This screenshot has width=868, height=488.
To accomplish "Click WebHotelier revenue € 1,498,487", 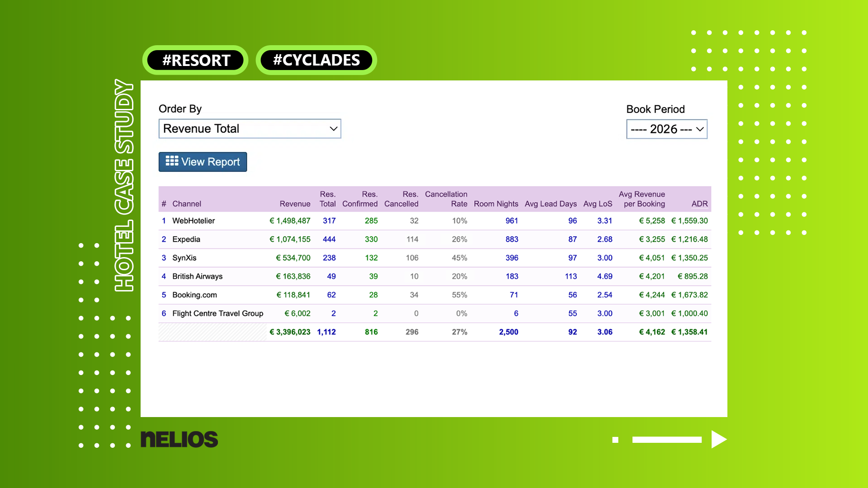I will click(x=290, y=221).
